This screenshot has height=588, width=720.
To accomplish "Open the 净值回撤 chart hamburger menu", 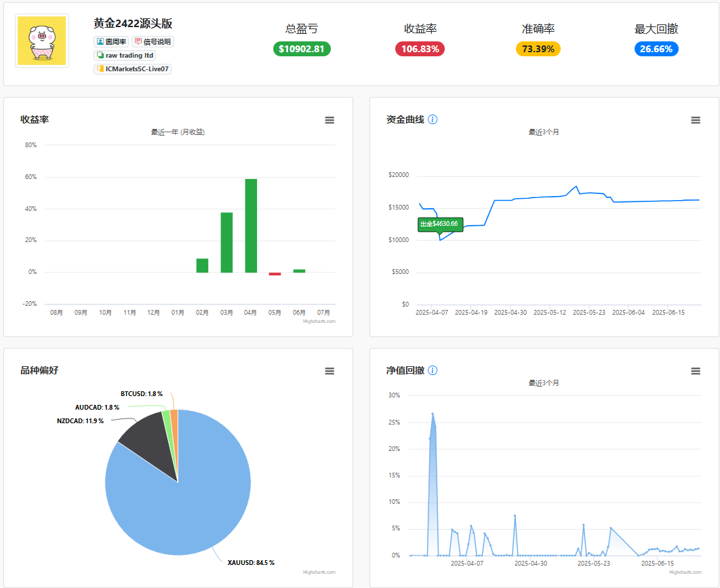I will pyautogui.click(x=696, y=371).
